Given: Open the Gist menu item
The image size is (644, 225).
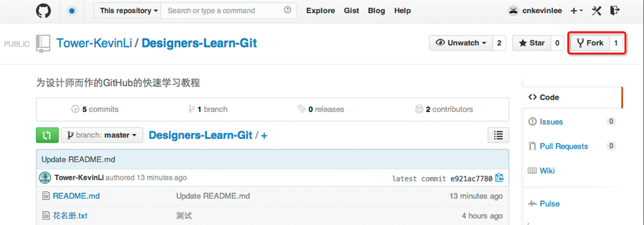Looking at the screenshot, I should [x=351, y=11].
